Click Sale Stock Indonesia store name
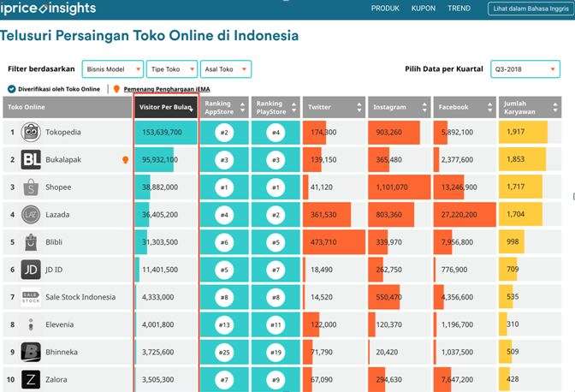The image size is (575, 392). (80, 297)
